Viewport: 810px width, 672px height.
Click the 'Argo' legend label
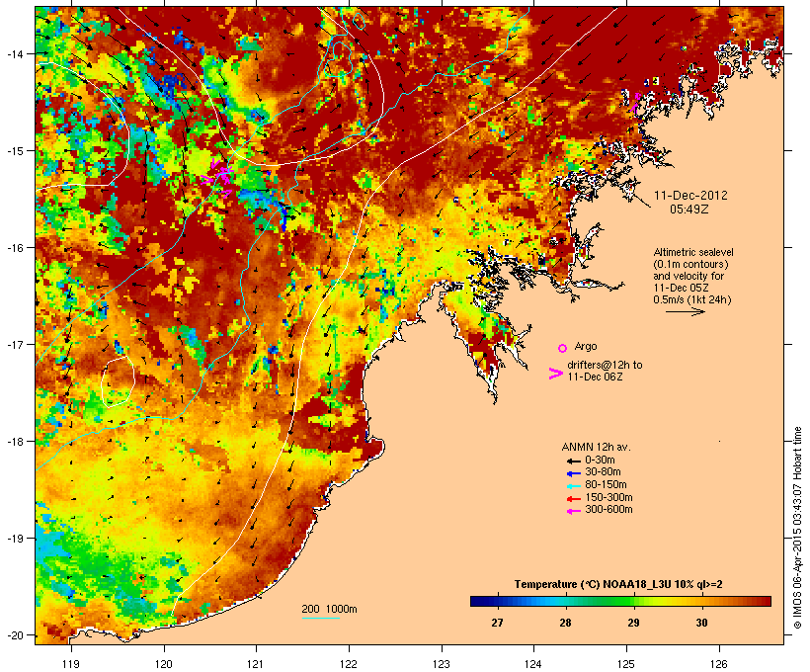(x=586, y=346)
